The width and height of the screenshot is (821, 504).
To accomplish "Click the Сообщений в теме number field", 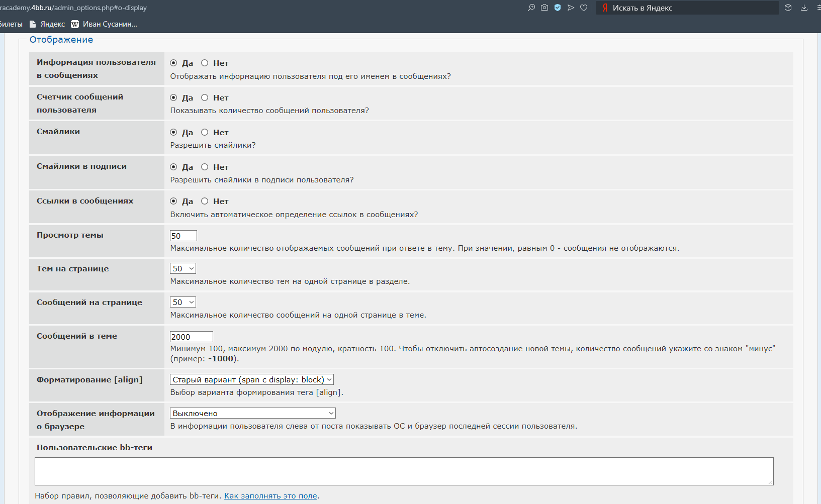I will click(x=192, y=337).
